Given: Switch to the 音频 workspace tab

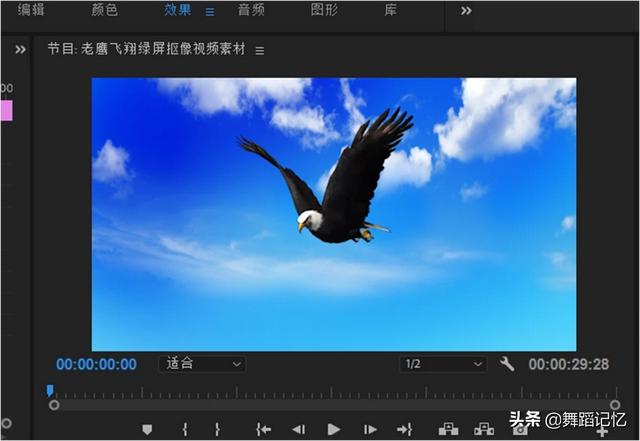Looking at the screenshot, I should click(x=251, y=10).
